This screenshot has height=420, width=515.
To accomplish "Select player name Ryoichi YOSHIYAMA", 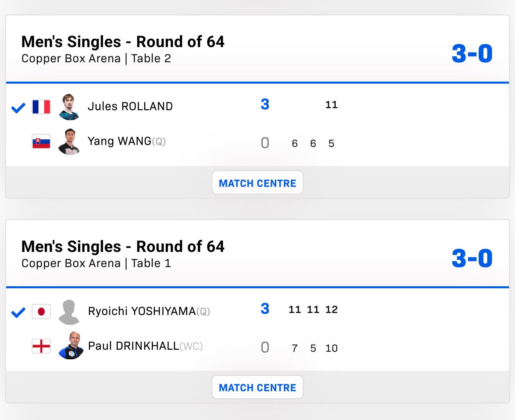I will (x=142, y=311).
